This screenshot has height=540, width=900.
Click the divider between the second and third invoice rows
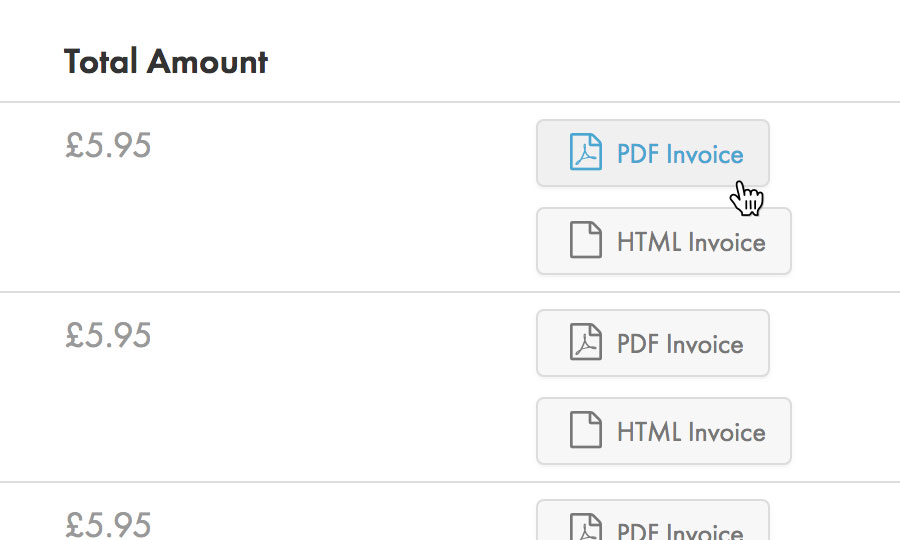[x=450, y=482]
